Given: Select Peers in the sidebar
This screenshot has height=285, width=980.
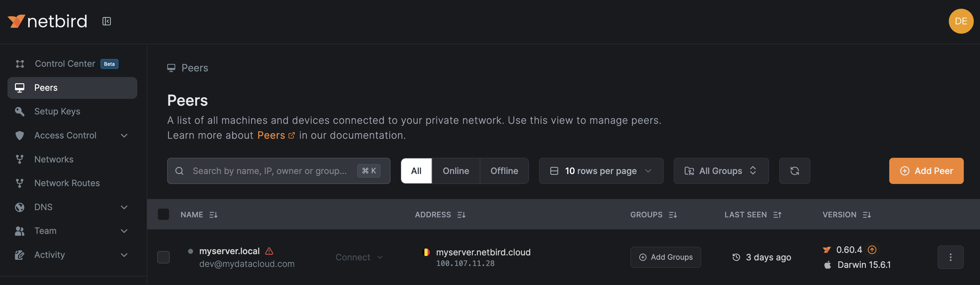Looking at the screenshot, I should click(x=72, y=88).
